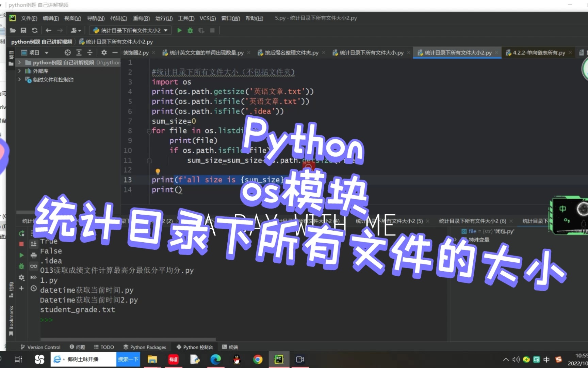Open the Chrome browser from the taskbar
This screenshot has width=588, height=368.
tap(258, 359)
